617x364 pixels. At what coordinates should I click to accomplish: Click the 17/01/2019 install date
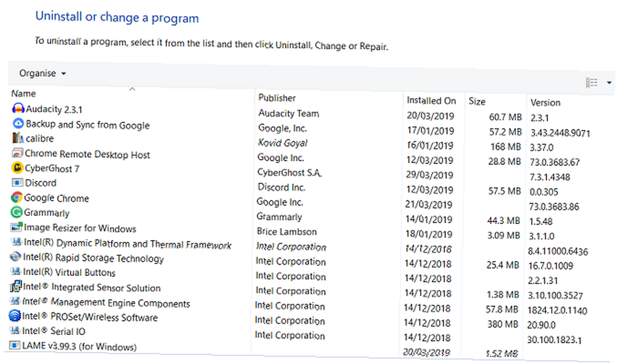point(431,131)
